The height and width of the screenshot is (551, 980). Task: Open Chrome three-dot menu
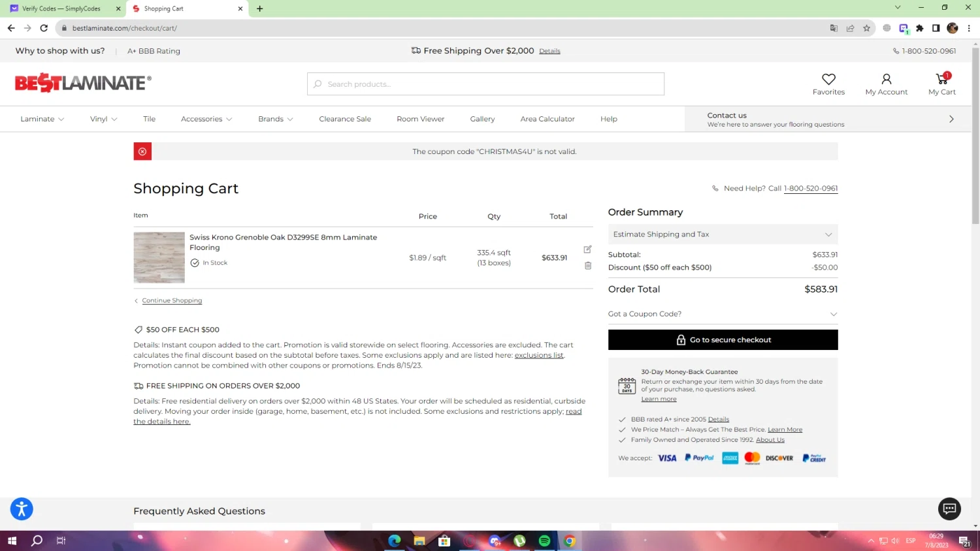[x=969, y=28]
